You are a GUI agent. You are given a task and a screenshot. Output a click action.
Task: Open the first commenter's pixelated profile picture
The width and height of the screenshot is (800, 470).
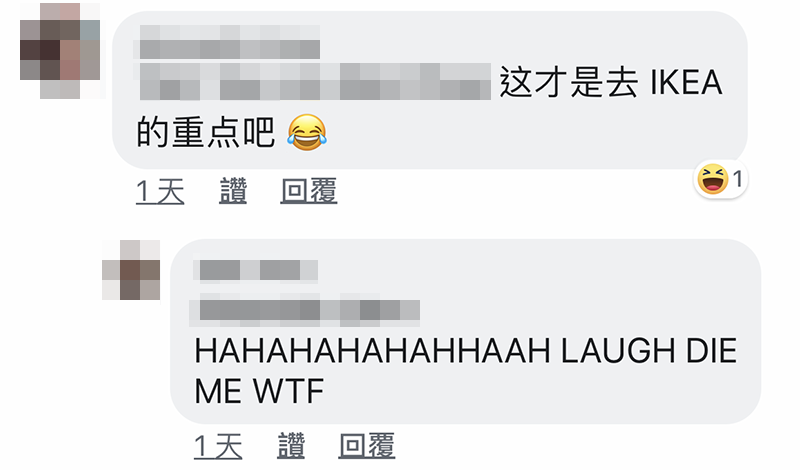(60, 51)
